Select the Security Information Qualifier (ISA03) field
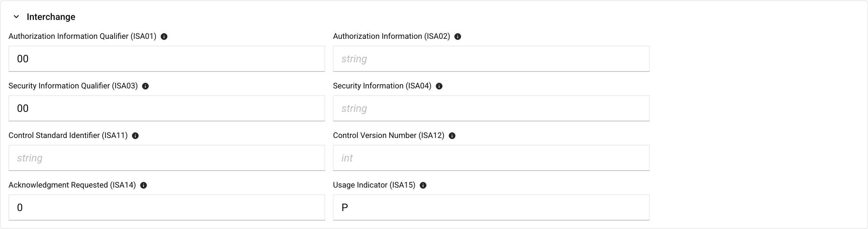 tap(166, 108)
